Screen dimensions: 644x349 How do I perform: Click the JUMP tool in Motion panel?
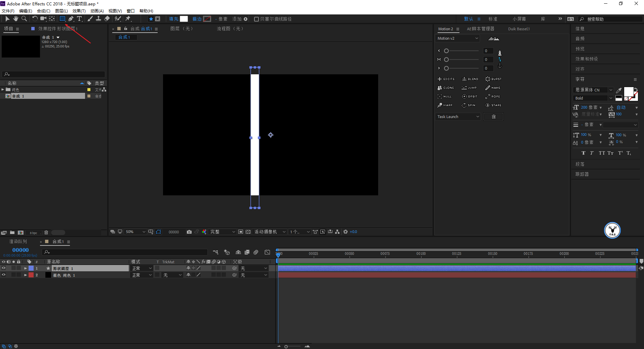click(469, 88)
